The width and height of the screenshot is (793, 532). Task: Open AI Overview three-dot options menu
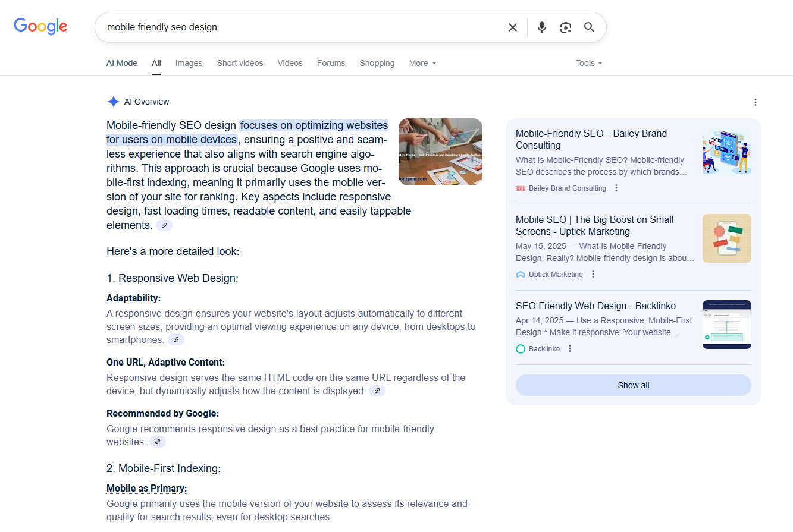pos(755,102)
